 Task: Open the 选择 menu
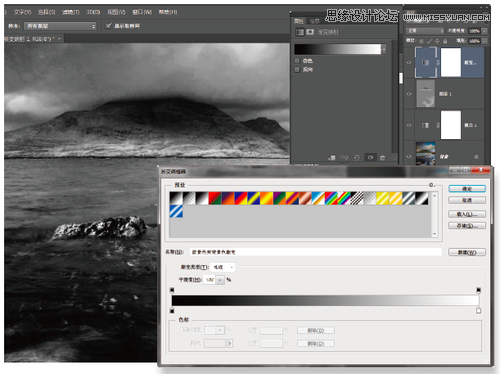[x=46, y=12]
